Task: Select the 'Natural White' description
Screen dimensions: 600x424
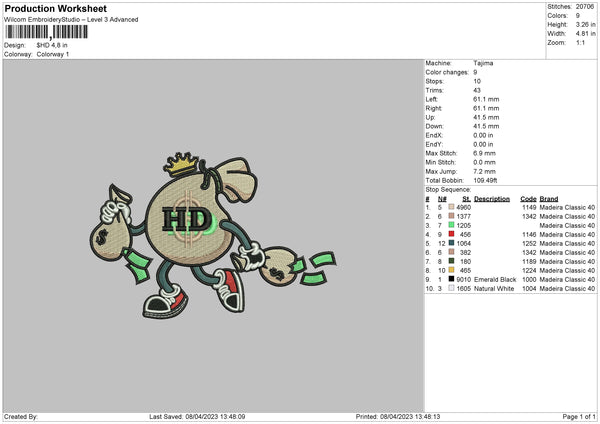Action: point(494,289)
